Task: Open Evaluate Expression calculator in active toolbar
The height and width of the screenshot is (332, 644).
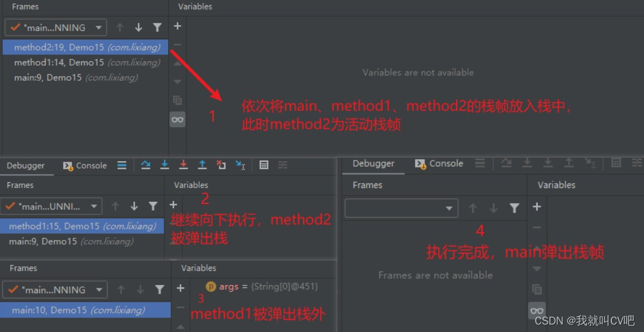Action: [264, 165]
